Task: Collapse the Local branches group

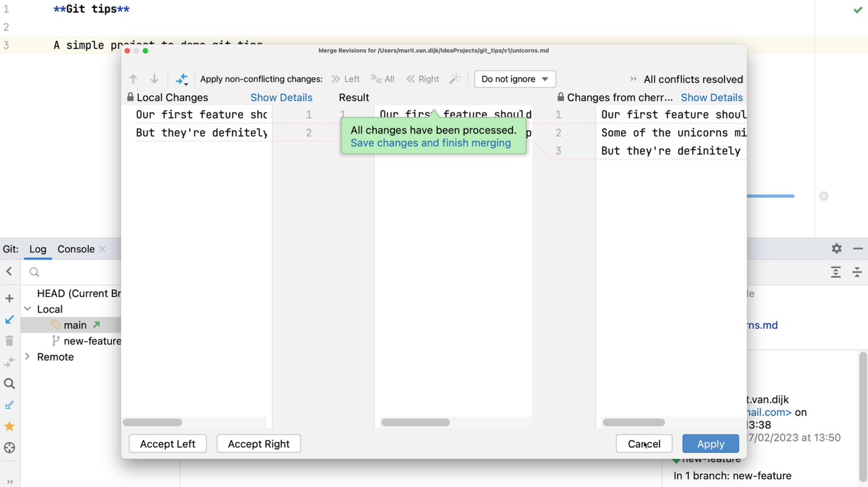Action: pyautogui.click(x=27, y=309)
